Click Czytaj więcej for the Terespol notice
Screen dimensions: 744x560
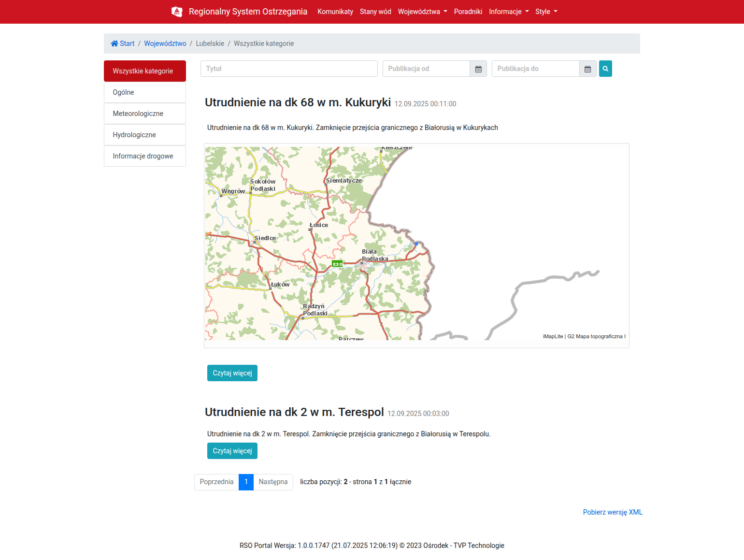tap(232, 451)
